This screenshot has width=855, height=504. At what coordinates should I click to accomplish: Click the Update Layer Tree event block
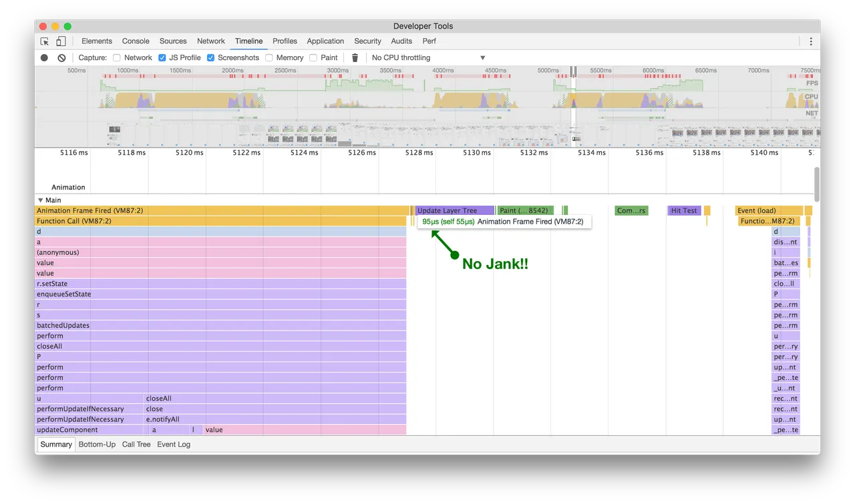point(454,210)
